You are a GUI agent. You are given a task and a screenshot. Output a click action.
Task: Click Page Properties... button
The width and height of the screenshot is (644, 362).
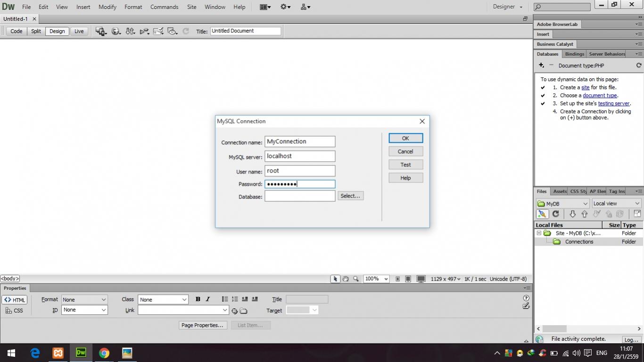203,325
